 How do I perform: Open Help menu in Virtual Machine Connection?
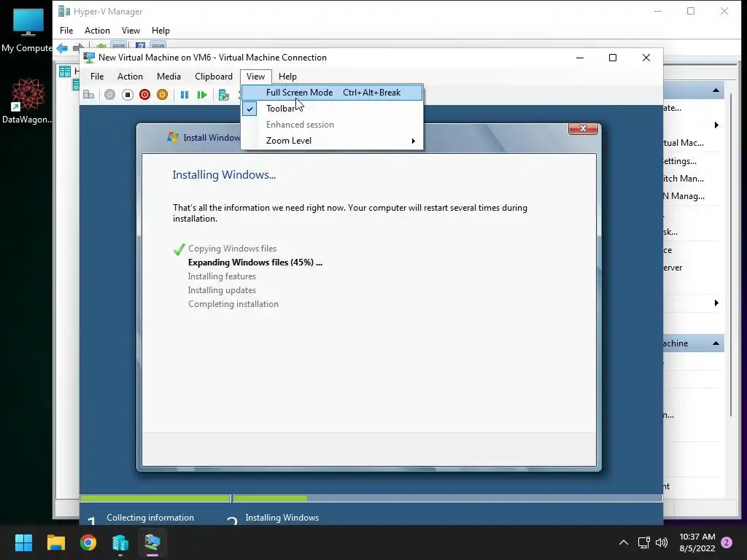[287, 76]
